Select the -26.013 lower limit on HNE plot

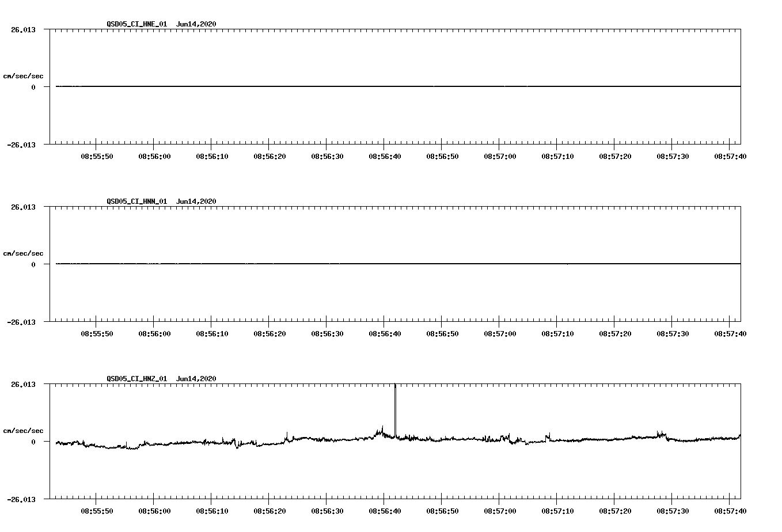21,145
